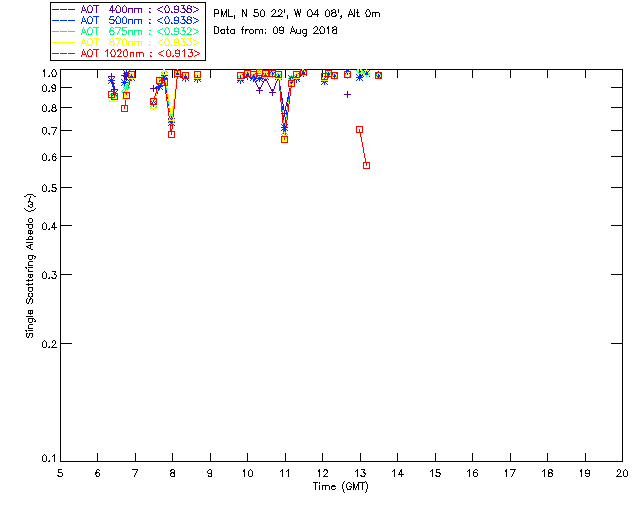Click the y-axis tick label 0.4
Viewport: 640px width, 512px height.
point(49,226)
